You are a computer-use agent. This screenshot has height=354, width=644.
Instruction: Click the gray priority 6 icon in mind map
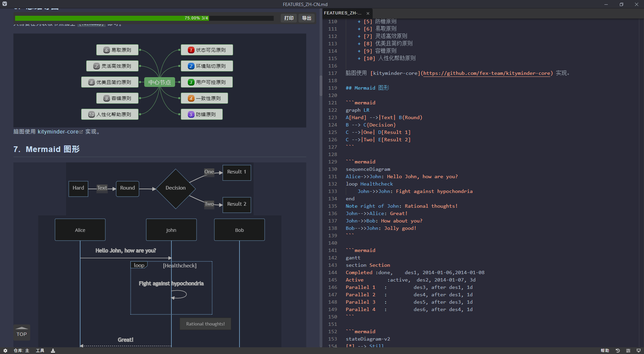tap(106, 50)
